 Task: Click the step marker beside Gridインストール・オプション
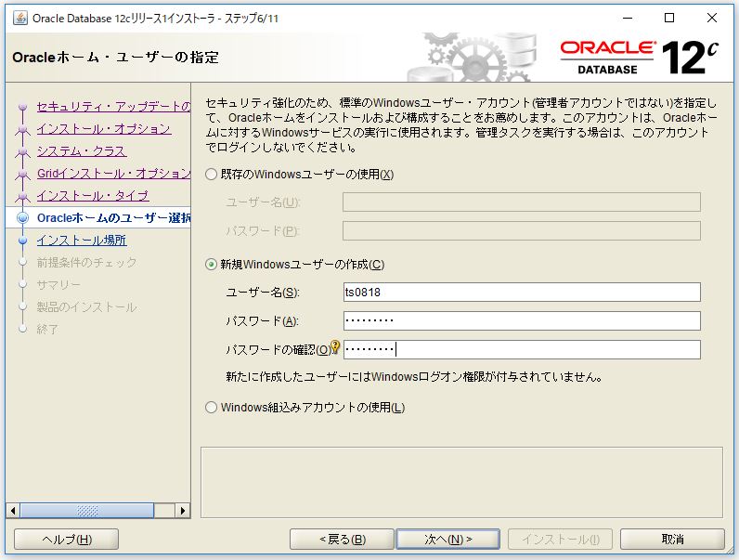(x=22, y=174)
